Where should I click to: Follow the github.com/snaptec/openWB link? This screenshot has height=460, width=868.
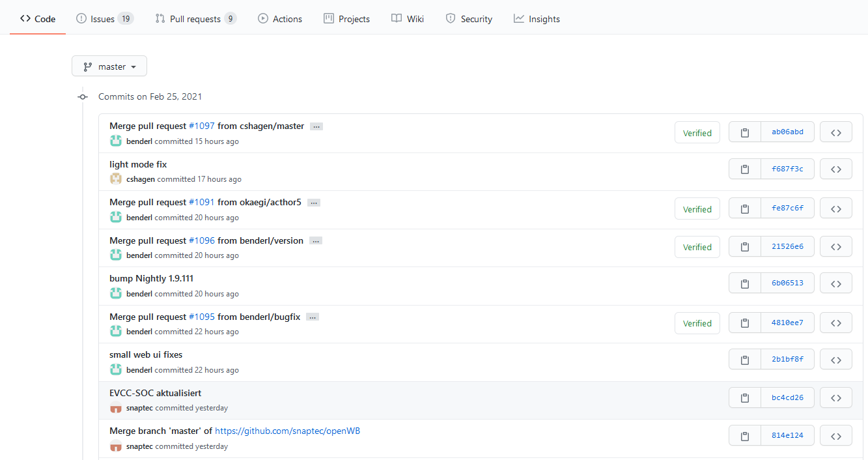[287, 431]
